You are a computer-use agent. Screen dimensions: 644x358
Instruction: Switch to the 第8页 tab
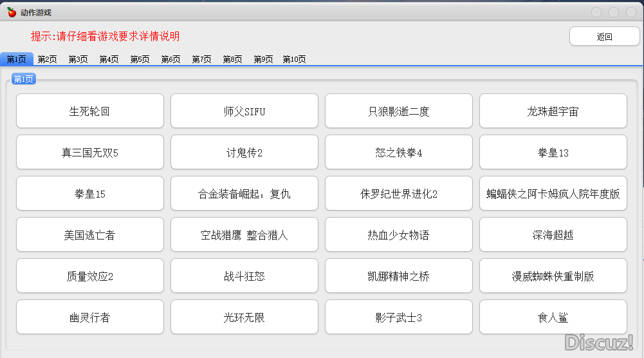(232, 59)
